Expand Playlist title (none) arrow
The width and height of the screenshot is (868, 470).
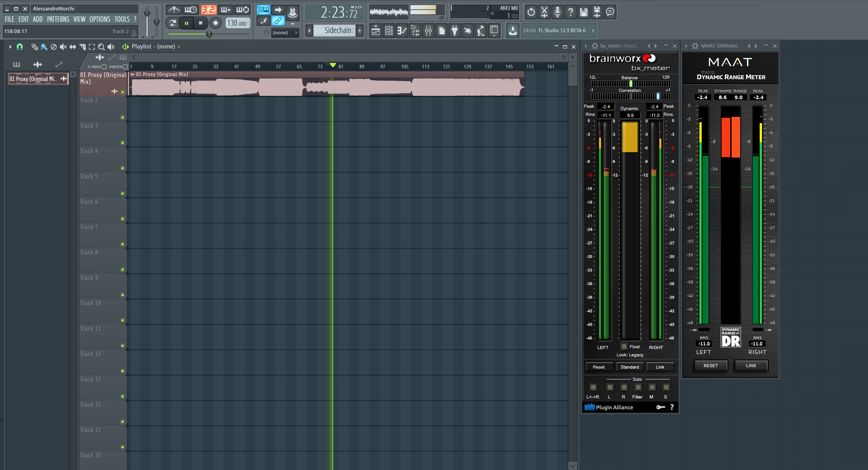point(179,47)
